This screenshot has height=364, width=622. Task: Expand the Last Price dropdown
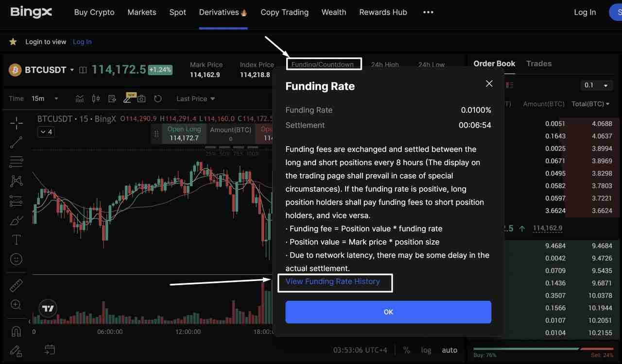click(x=195, y=99)
